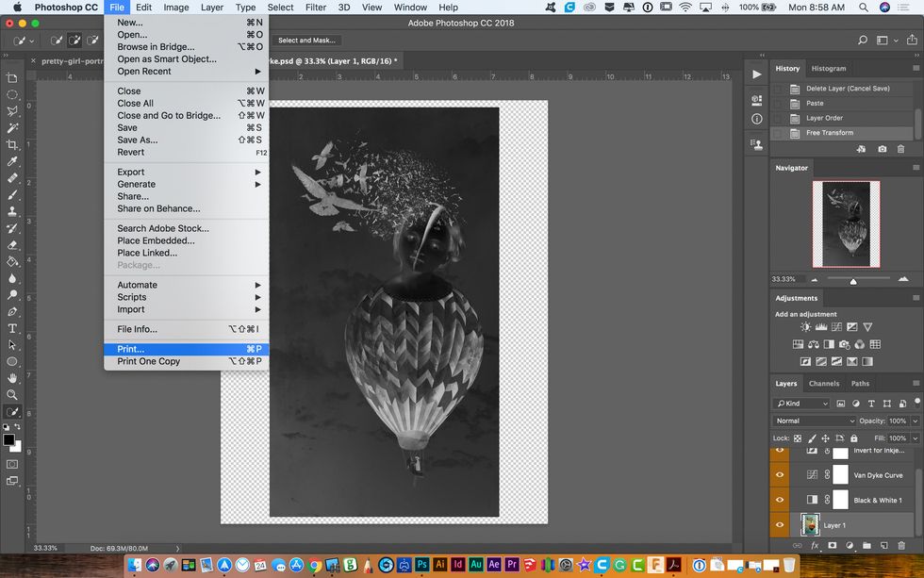Toggle visibility of Layer 1
This screenshot has height=578, width=924.
(x=779, y=523)
